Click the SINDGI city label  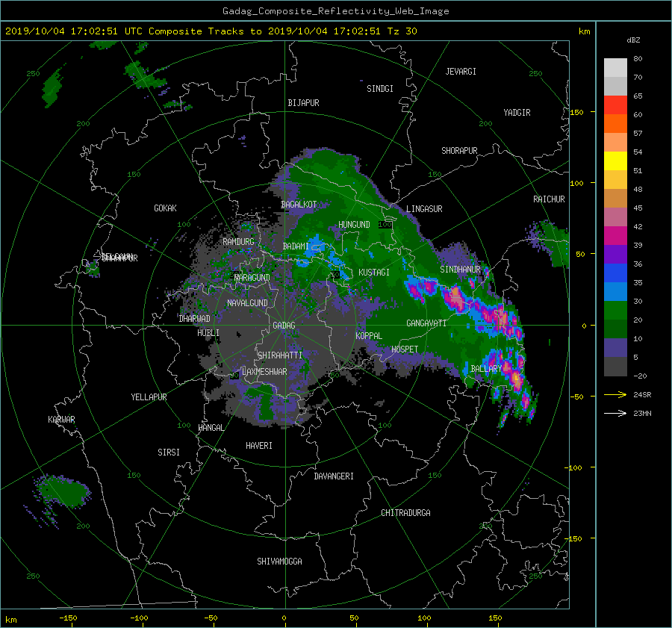click(x=380, y=89)
